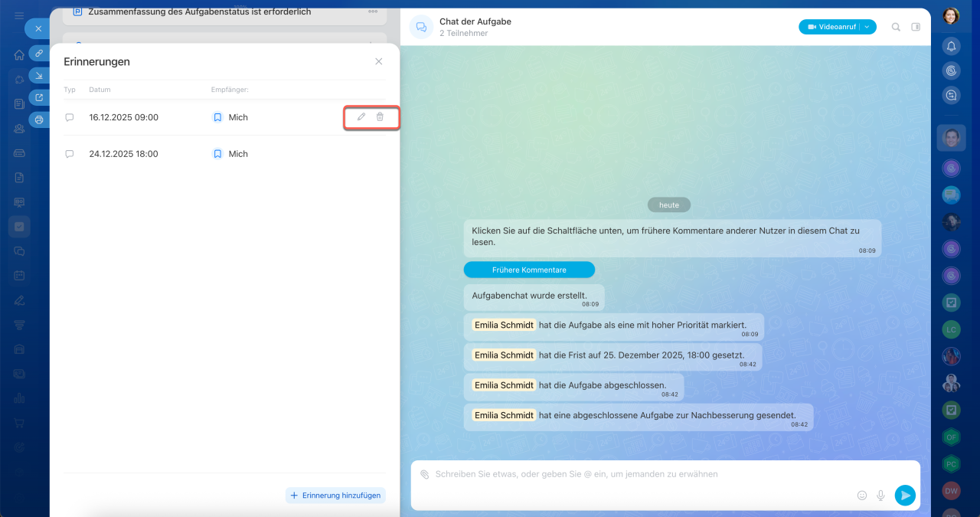This screenshot has height=517, width=980.
Task: Click Emilia Schmidt in Nachbesserung message
Action: tap(504, 415)
